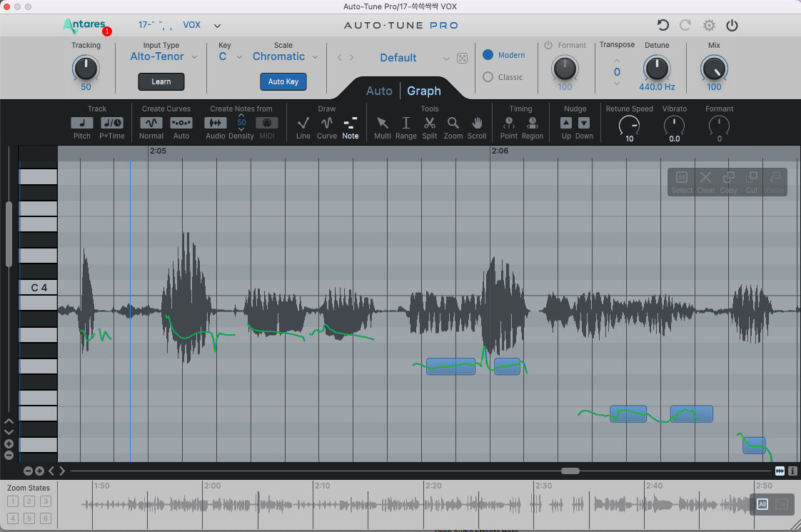
Task: Create notes from Audio
Action: point(216,123)
